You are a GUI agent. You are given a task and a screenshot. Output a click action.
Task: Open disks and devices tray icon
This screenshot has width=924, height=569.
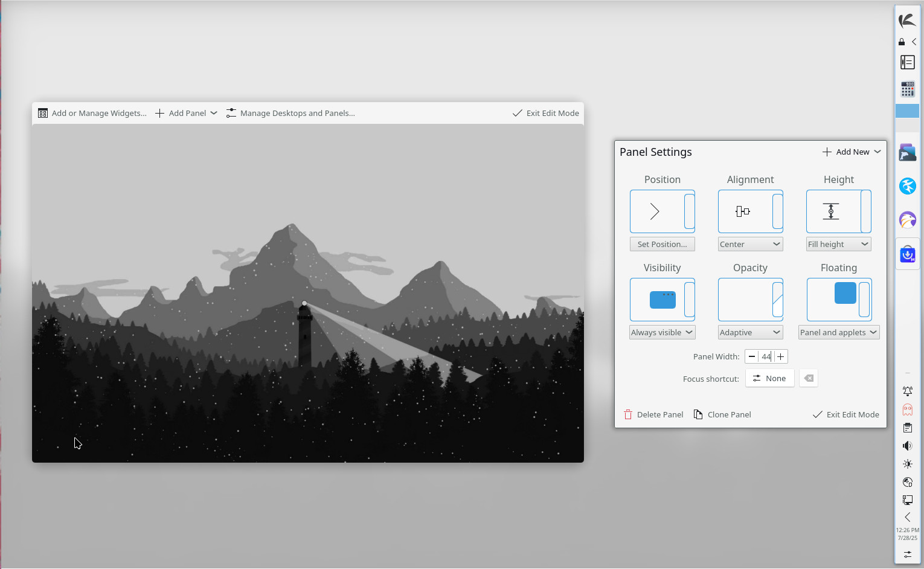(x=907, y=482)
